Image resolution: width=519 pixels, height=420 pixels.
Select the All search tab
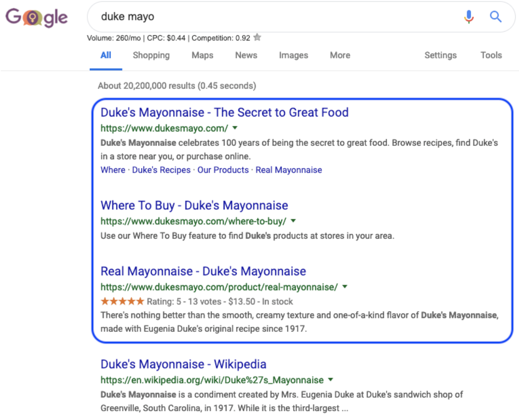pos(106,55)
